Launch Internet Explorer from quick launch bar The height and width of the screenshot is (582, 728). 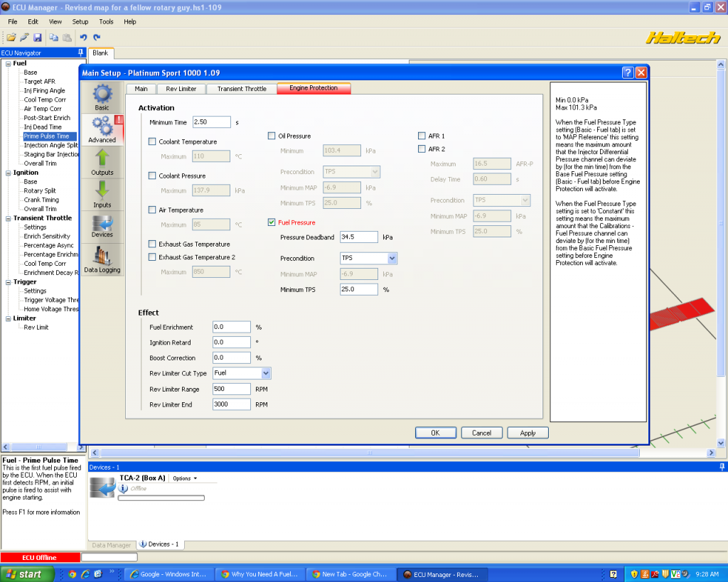85,574
